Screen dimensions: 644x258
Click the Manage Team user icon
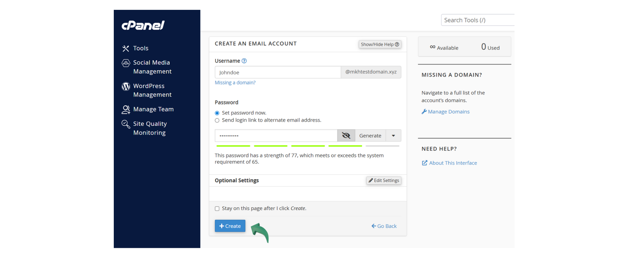(126, 109)
